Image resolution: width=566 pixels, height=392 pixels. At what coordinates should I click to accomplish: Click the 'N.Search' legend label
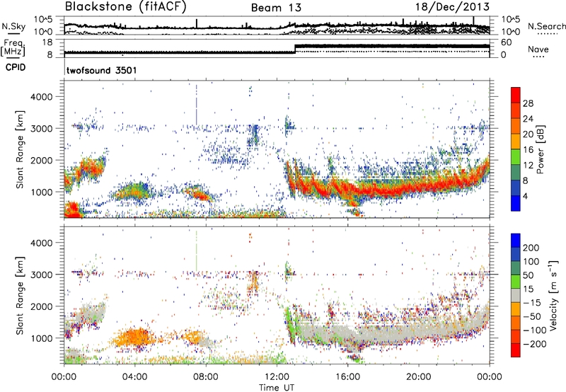(x=547, y=26)
